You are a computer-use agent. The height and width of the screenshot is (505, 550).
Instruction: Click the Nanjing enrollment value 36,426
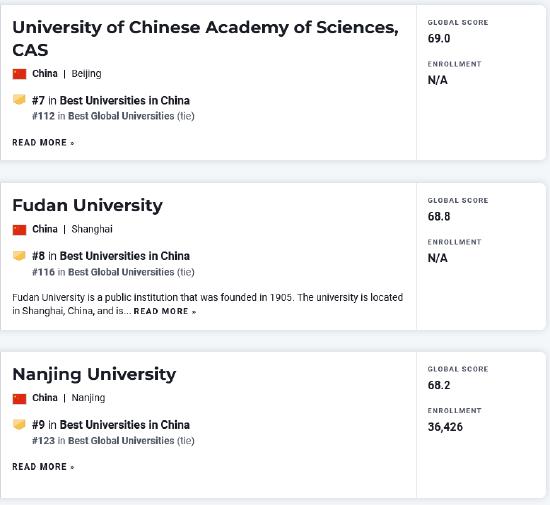pyautogui.click(x=445, y=427)
